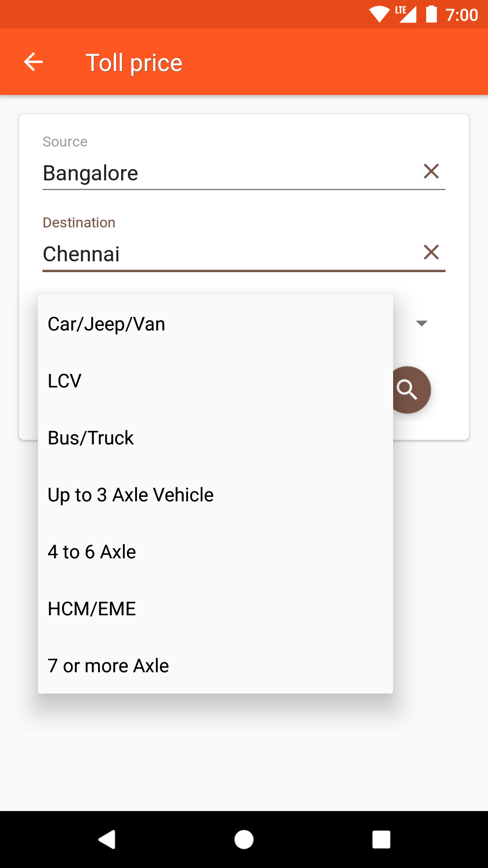Tap the battery icon in status bar
Screen dimensions: 488x868
click(x=432, y=14)
